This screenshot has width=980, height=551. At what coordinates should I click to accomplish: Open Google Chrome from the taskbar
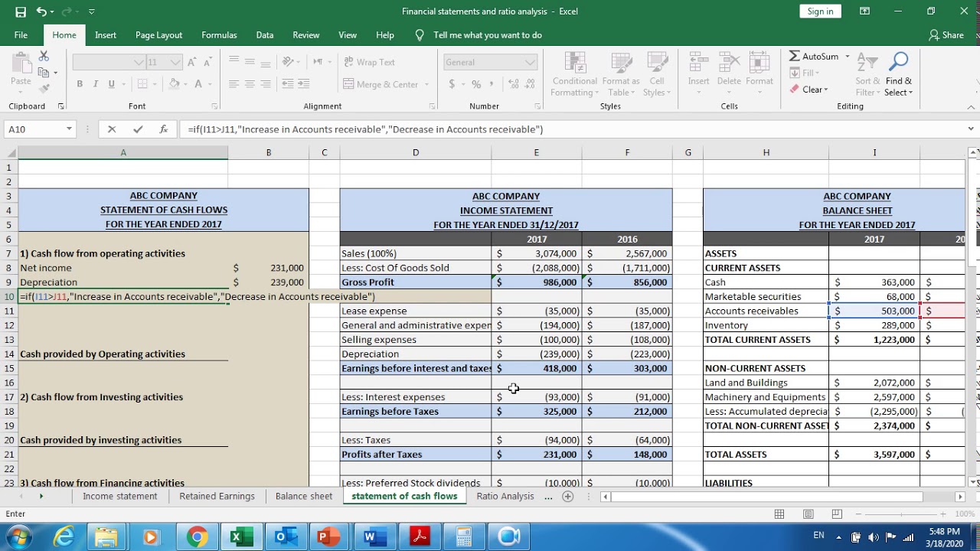tap(196, 537)
